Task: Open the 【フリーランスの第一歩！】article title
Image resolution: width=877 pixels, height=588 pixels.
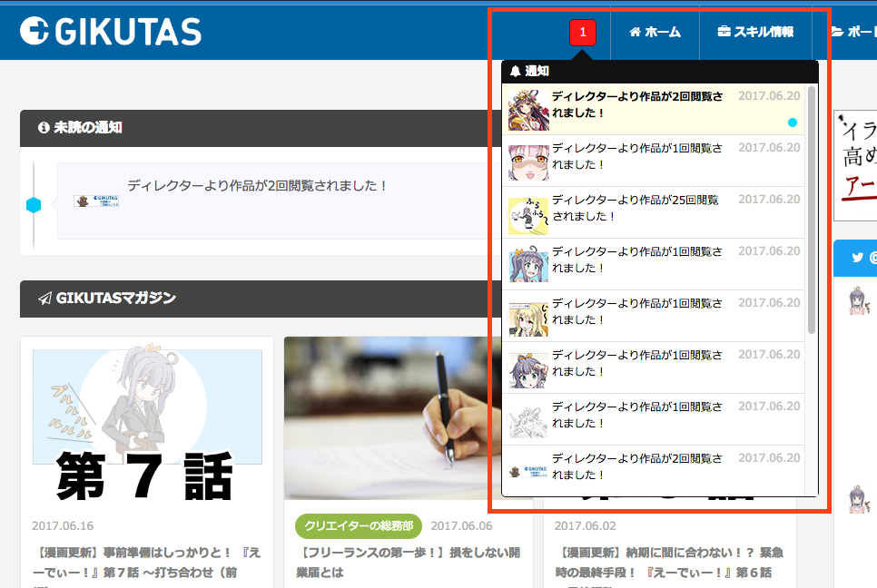Action: pyautogui.click(x=409, y=563)
